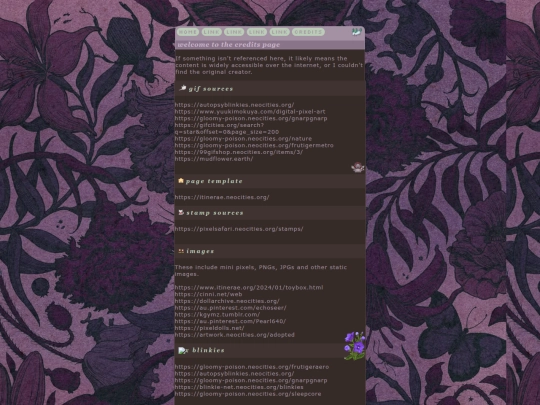Viewport: 540px width, 405px height.
Task: Open the cinni.net/web link
Action: [208, 294]
